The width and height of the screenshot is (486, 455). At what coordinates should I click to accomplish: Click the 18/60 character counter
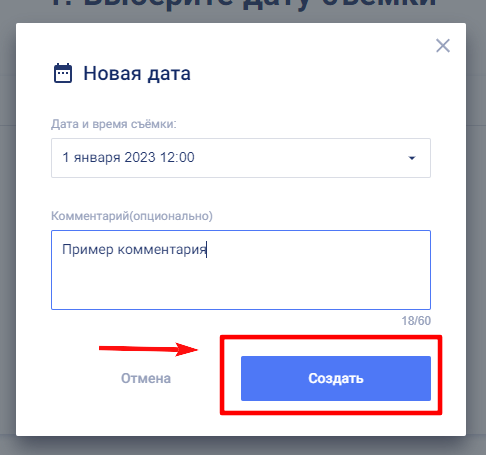[x=416, y=321]
